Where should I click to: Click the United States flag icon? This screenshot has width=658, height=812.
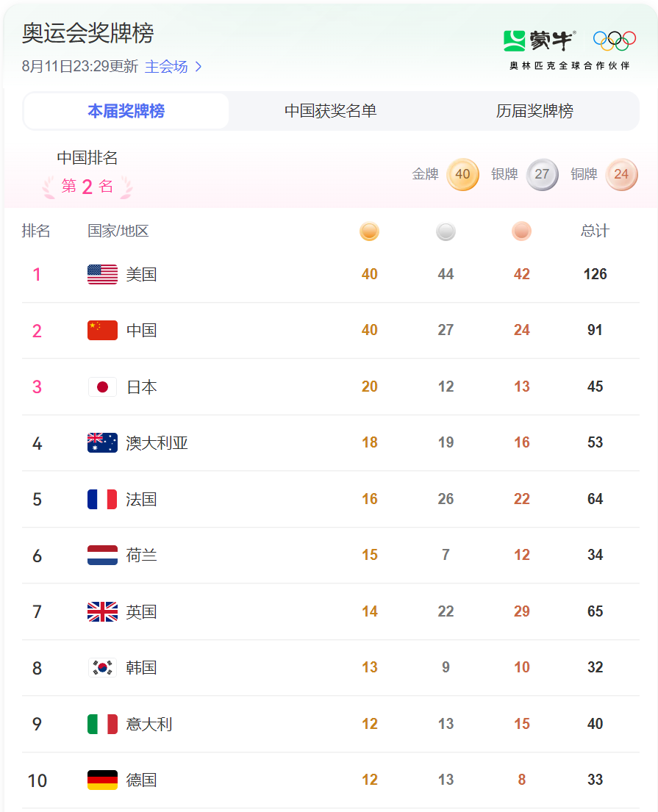pos(102,274)
